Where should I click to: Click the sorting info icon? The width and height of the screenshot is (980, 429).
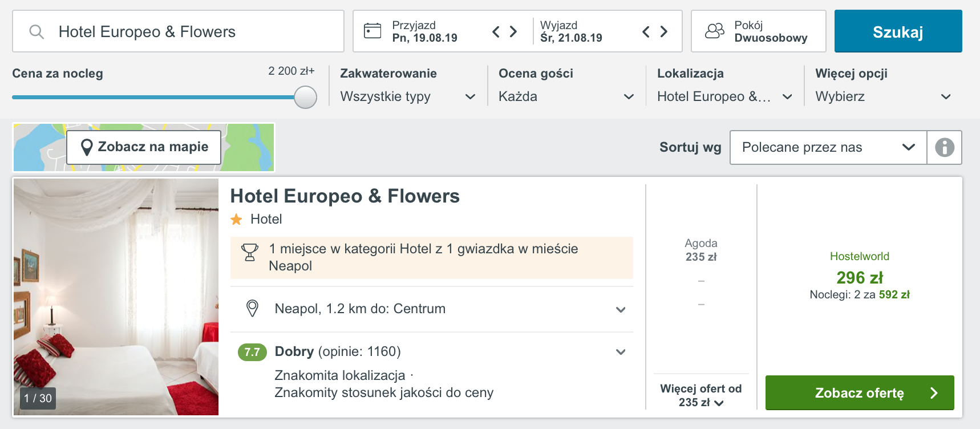pyautogui.click(x=945, y=147)
